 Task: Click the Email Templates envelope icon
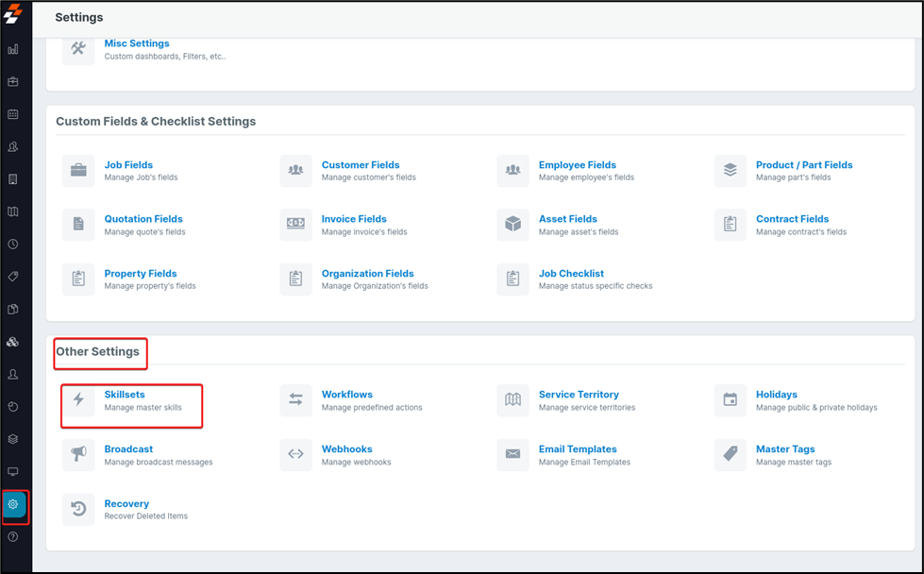point(512,455)
